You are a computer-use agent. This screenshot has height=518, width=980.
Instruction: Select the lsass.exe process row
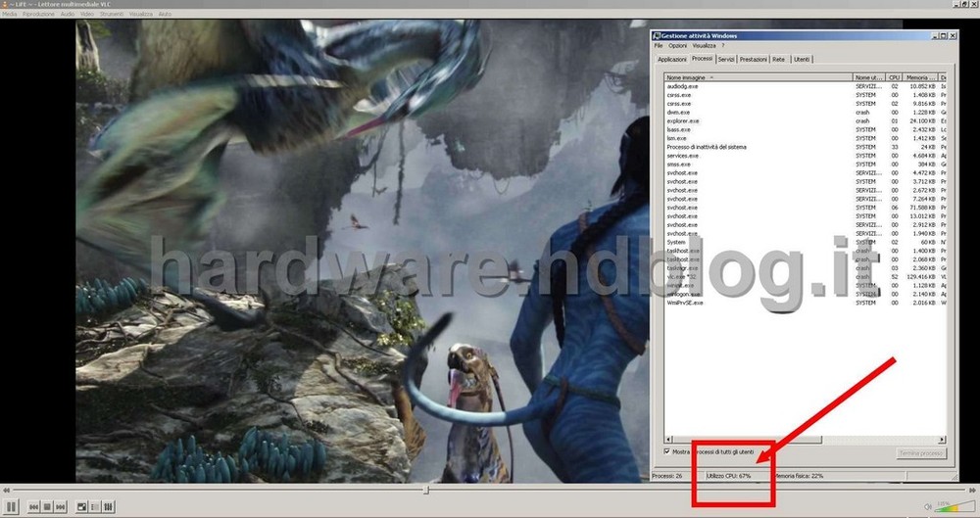point(805,130)
